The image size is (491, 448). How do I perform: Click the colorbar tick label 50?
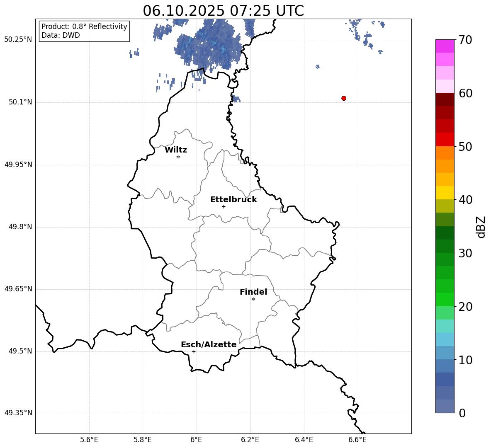465,147
